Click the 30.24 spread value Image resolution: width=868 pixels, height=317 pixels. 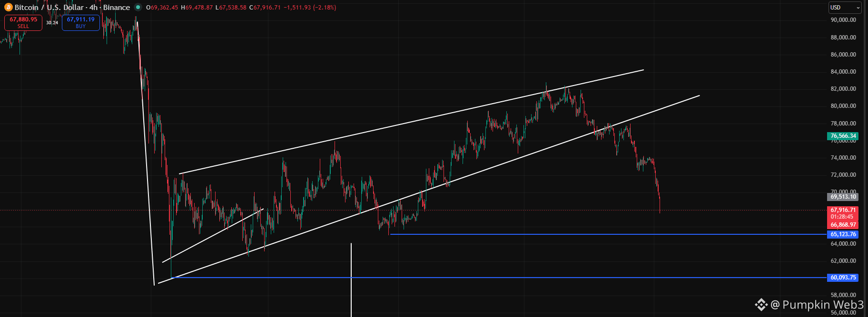(x=52, y=23)
